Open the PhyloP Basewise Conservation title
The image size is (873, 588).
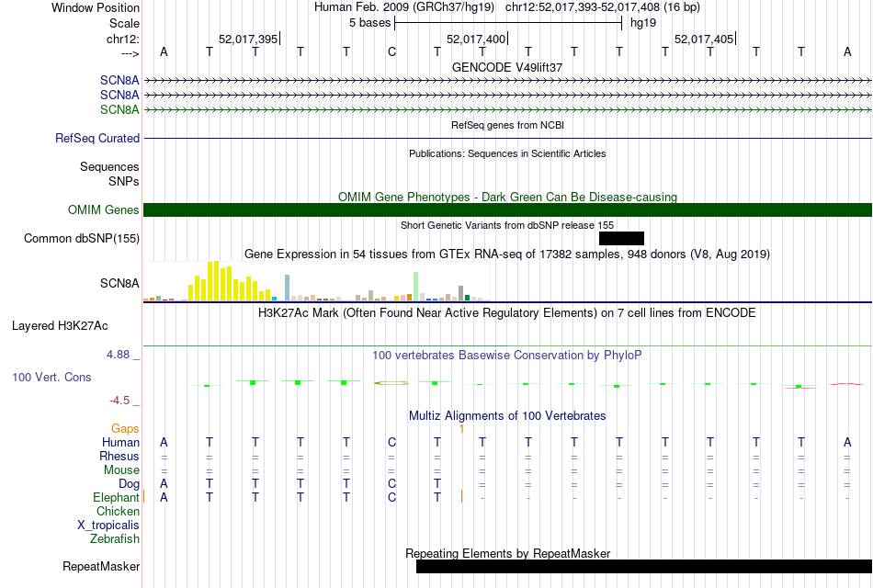pyautogui.click(x=506, y=356)
